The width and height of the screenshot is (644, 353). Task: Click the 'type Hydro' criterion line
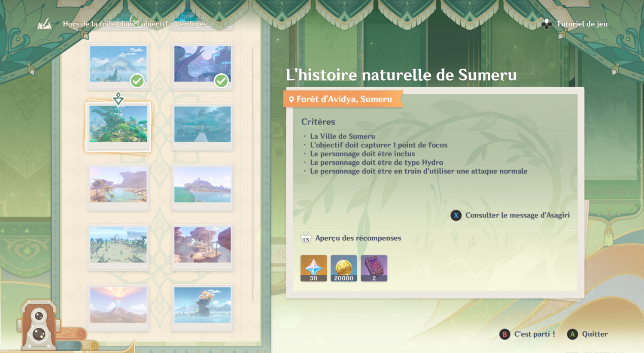coord(377,162)
